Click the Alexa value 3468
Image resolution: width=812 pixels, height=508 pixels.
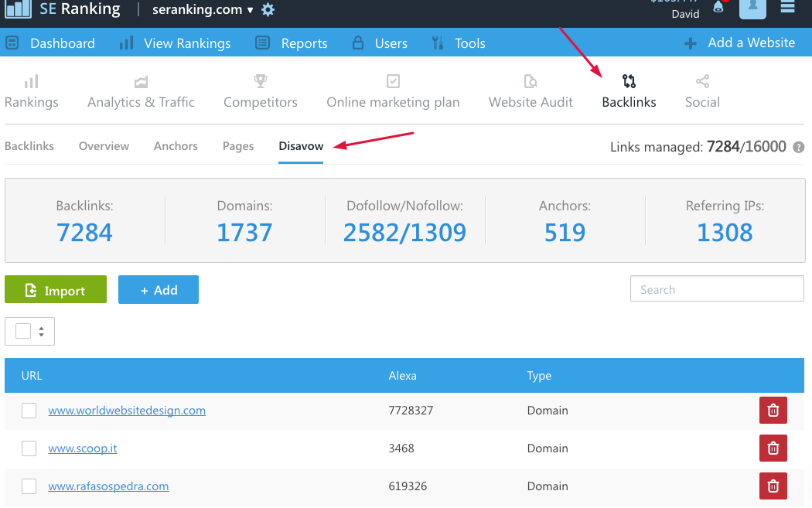pos(401,448)
